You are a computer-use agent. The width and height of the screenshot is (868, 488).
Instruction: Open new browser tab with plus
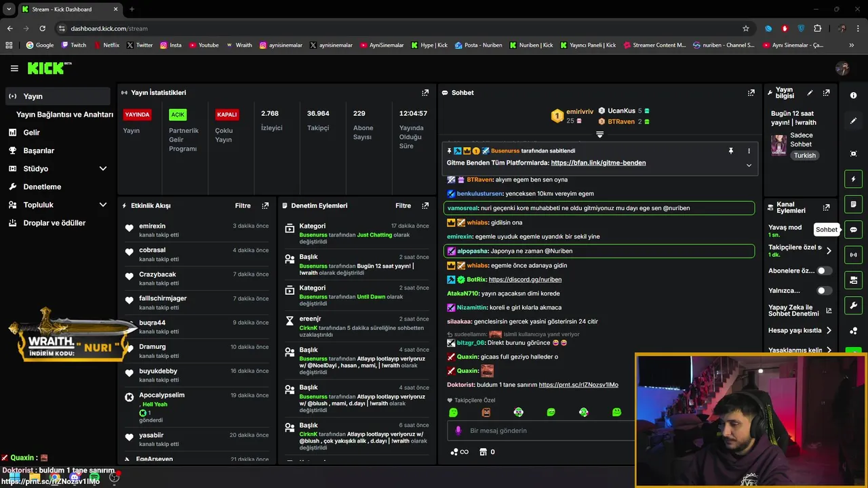[x=132, y=9]
